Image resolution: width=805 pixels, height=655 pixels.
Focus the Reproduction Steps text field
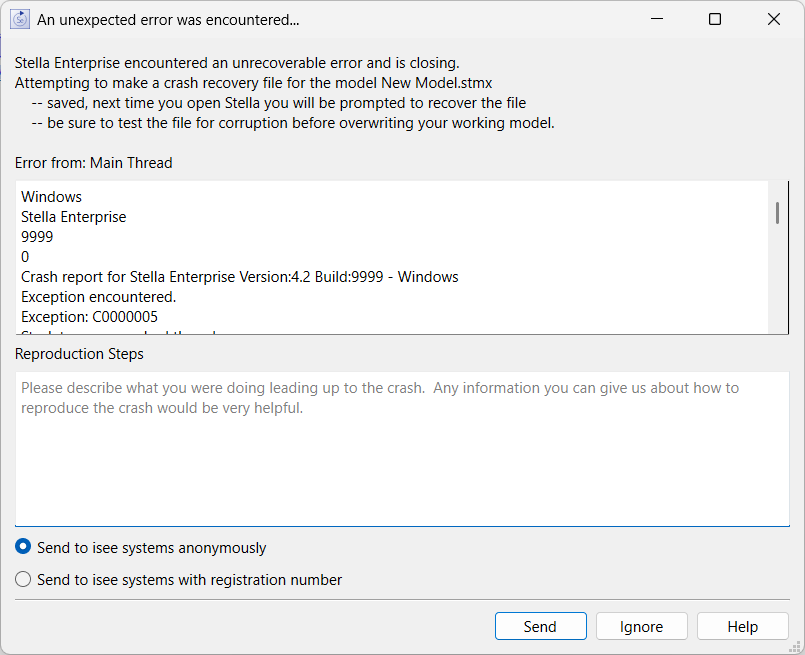pyautogui.click(x=402, y=448)
